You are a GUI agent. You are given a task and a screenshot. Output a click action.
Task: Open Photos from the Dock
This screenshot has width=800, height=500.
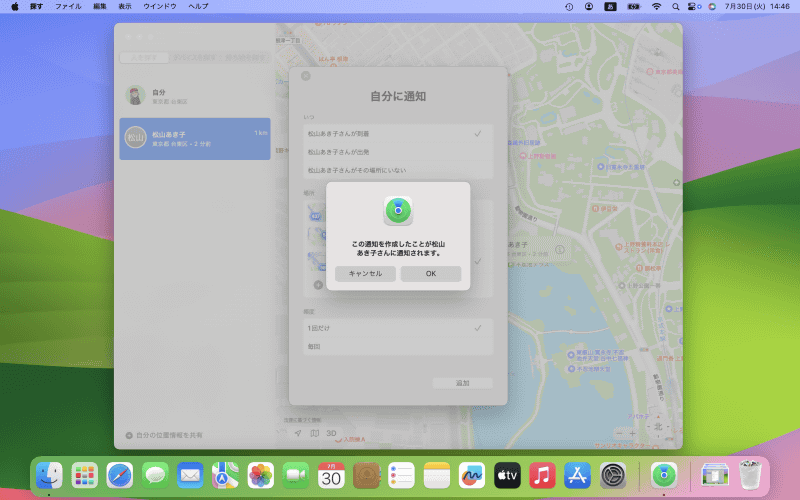(x=261, y=476)
